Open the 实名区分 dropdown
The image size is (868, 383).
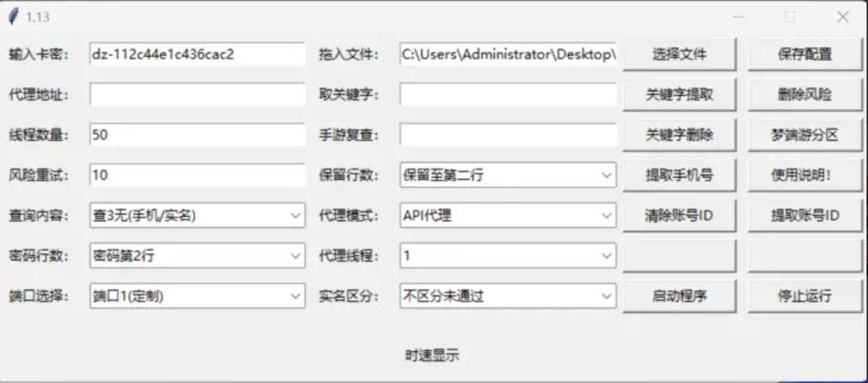pos(508,296)
